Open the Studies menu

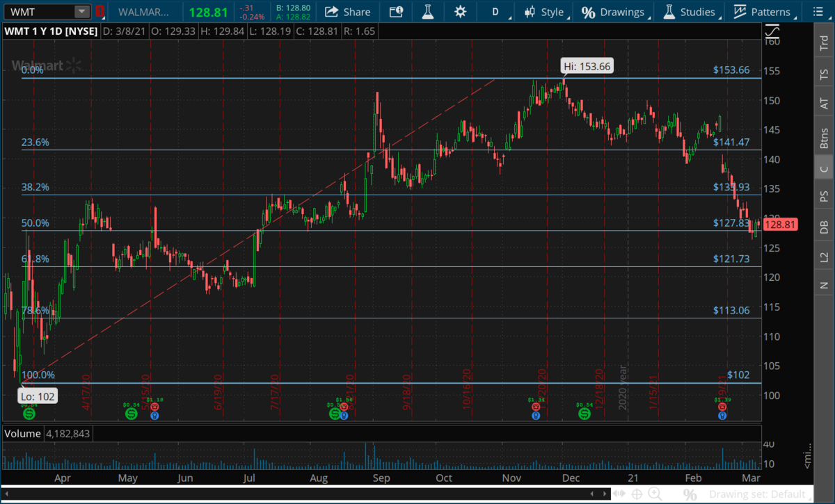[690, 12]
